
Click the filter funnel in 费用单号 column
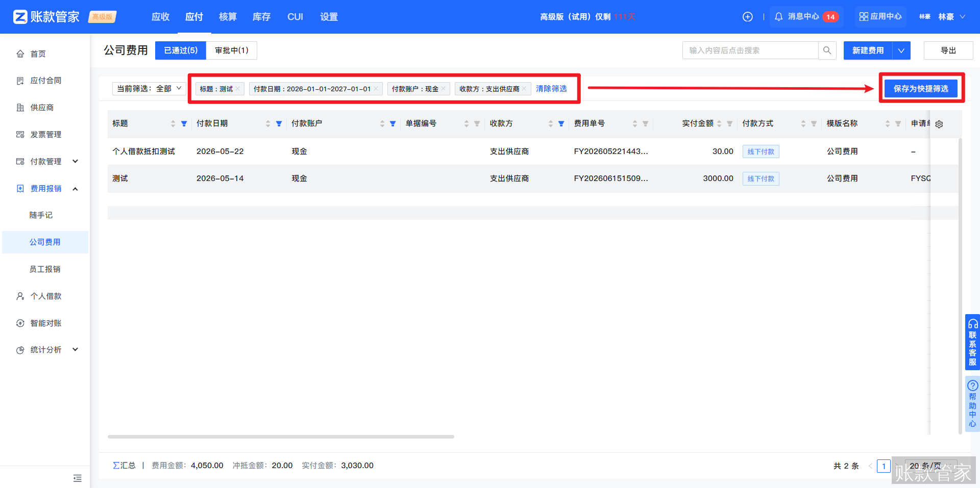(x=645, y=124)
